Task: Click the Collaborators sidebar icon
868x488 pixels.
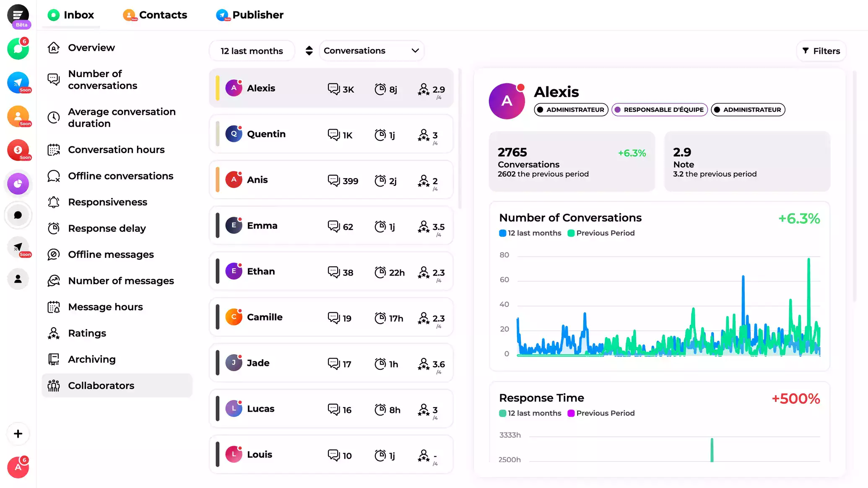Action: tap(54, 386)
